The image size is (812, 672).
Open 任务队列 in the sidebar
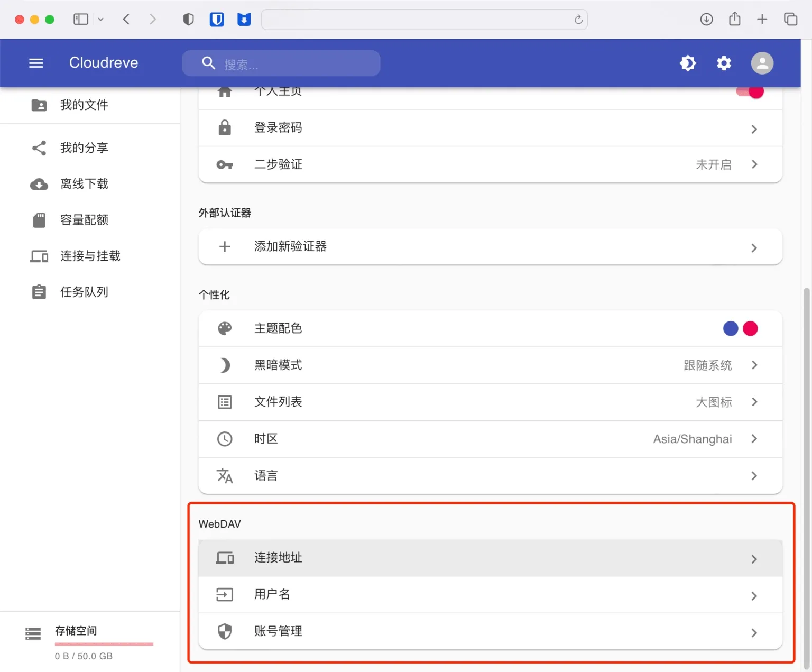tap(90, 292)
